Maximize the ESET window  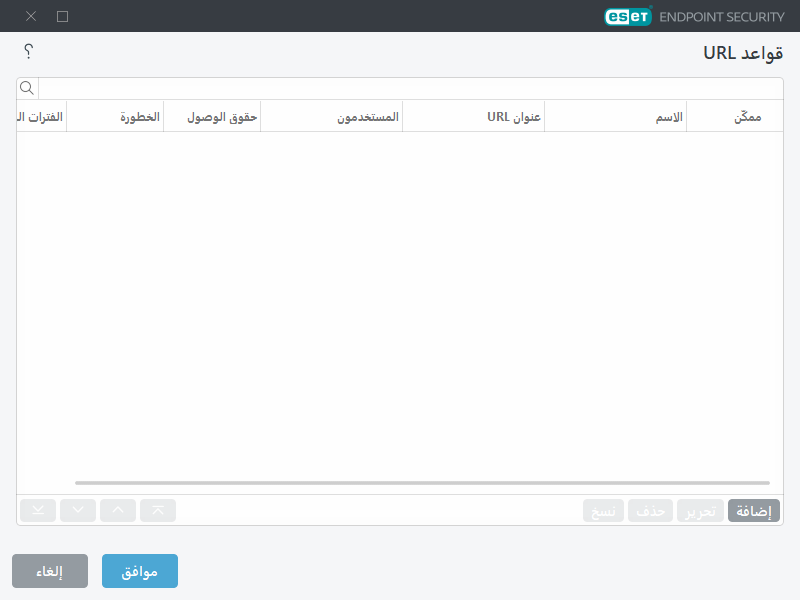pyautogui.click(x=63, y=16)
